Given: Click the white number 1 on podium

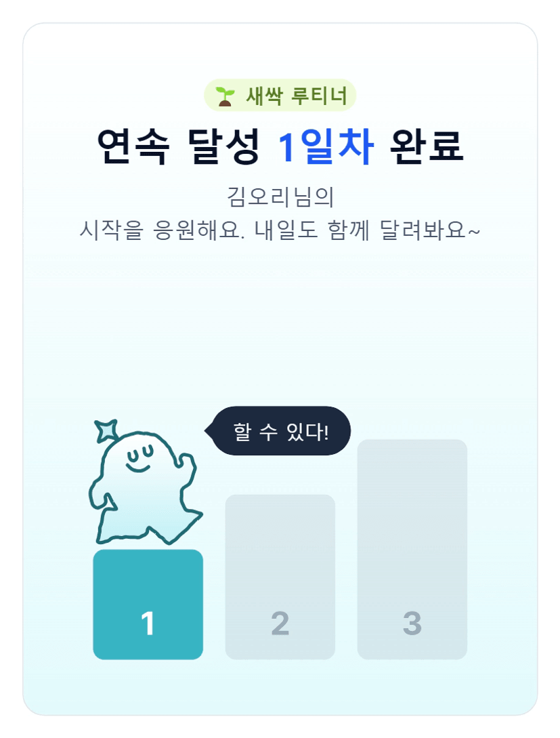Looking at the screenshot, I should (x=148, y=623).
